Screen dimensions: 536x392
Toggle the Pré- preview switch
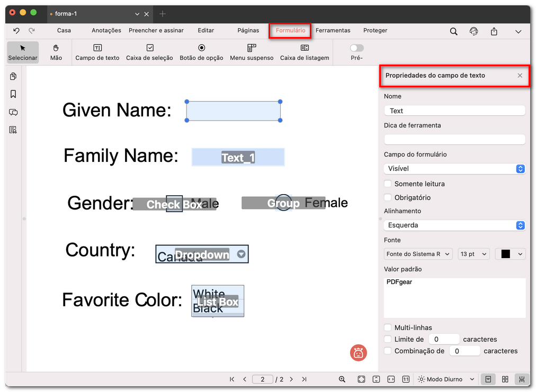click(x=357, y=48)
